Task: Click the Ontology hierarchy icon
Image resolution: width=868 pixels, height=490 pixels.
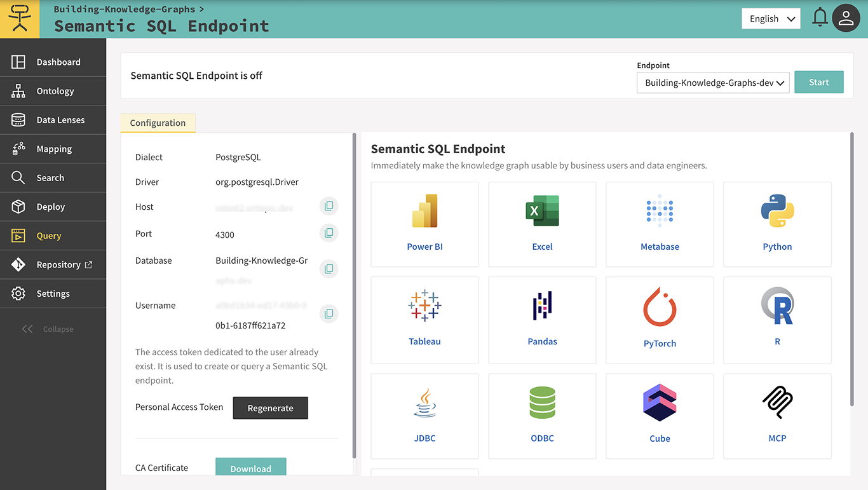Action: click(18, 91)
